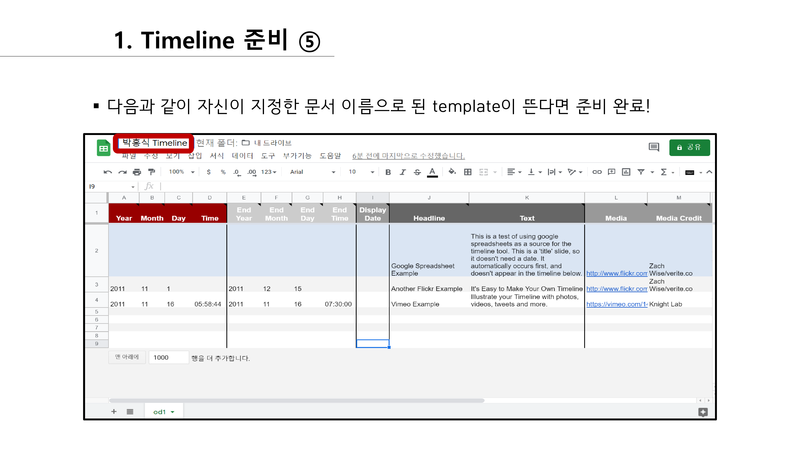
Task: Click the 맨 아래에 add rows button
Action: point(127,357)
